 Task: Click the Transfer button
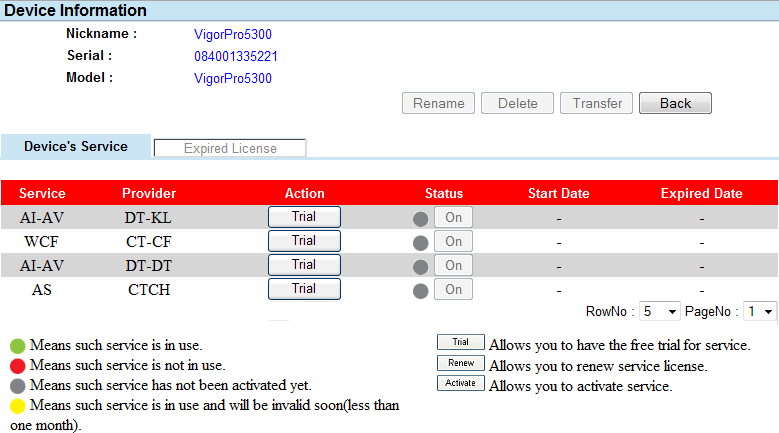pos(597,103)
